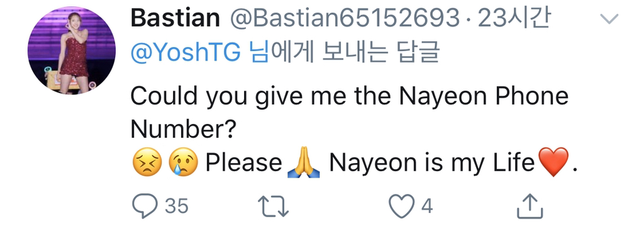Click the reply count 35
The image size is (644, 233).
pyautogui.click(x=177, y=206)
